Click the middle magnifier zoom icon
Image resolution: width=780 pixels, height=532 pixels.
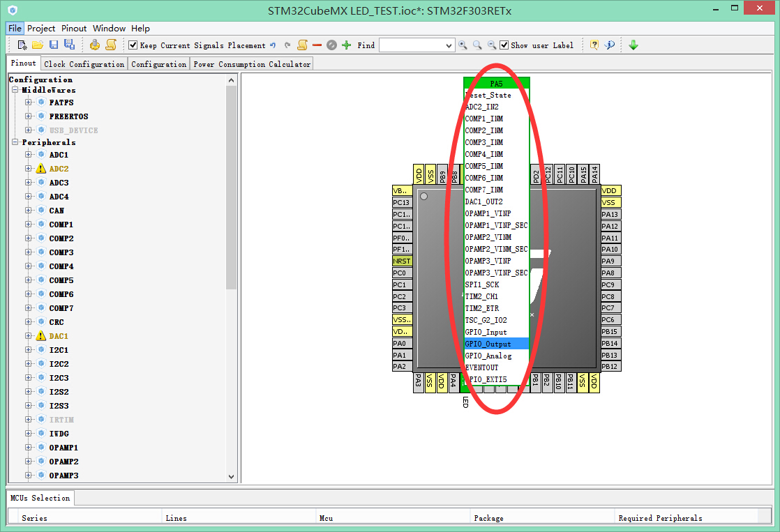point(477,45)
